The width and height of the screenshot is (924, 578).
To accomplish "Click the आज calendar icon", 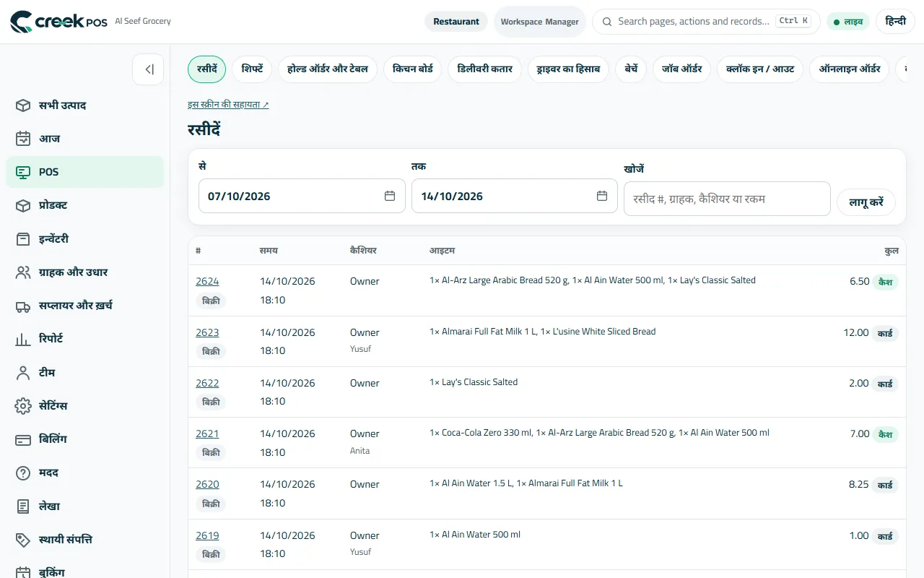I will (23, 139).
